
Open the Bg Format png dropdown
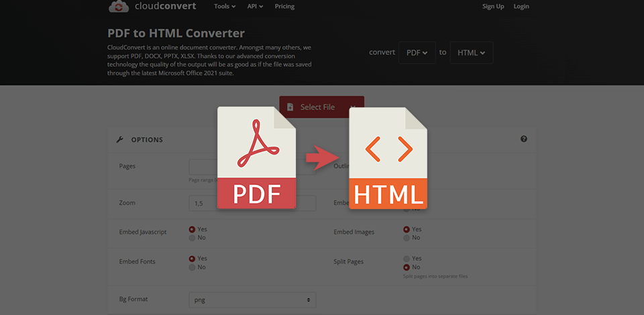click(252, 300)
